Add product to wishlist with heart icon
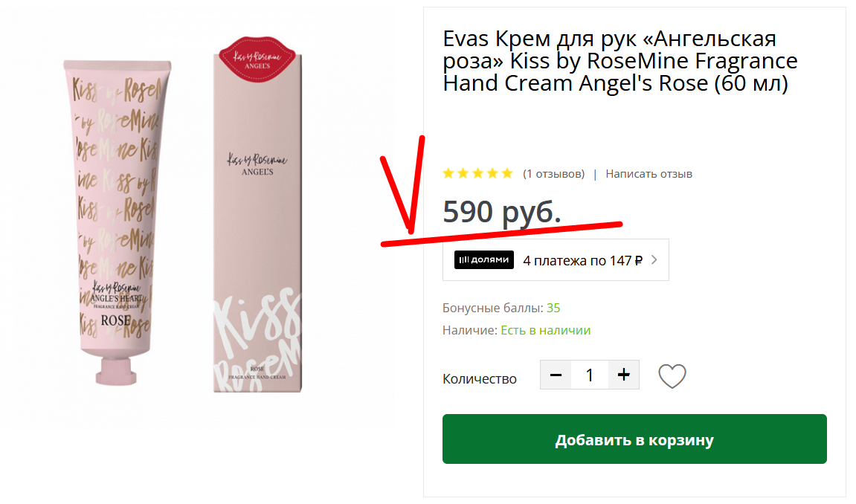This screenshot has height=504, width=856. point(672,376)
